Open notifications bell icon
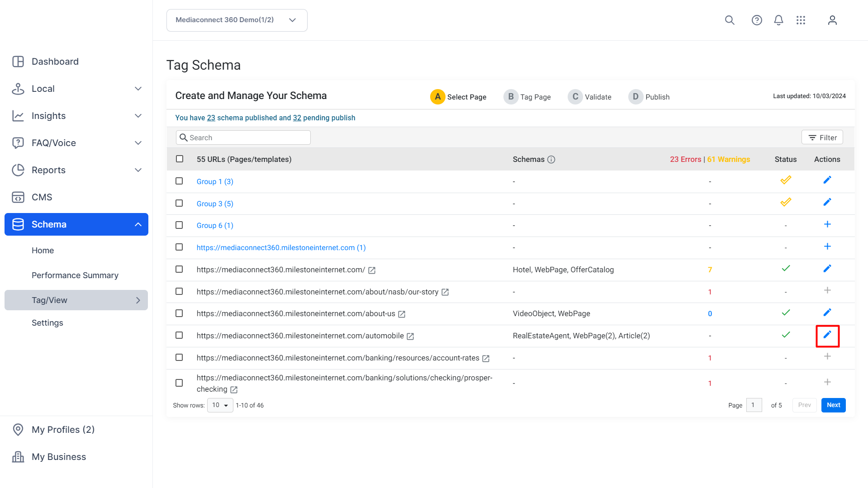Screen dimensions: 868x488 (778, 20)
